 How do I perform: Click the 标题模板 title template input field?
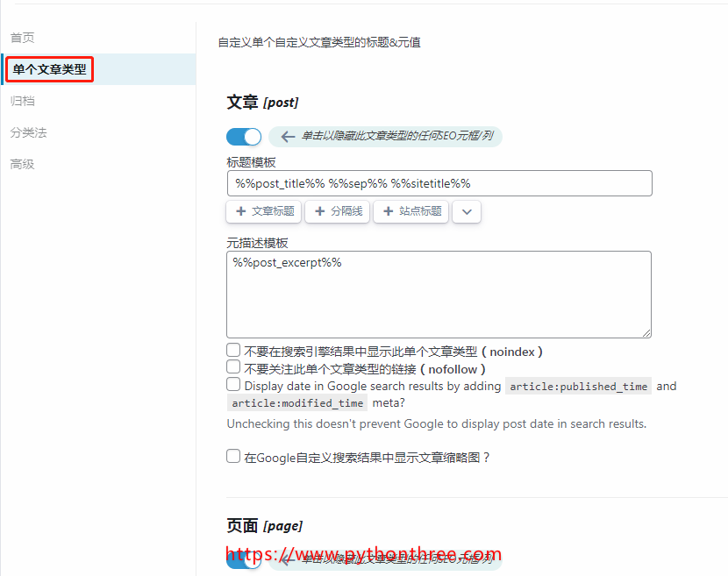pos(439,183)
